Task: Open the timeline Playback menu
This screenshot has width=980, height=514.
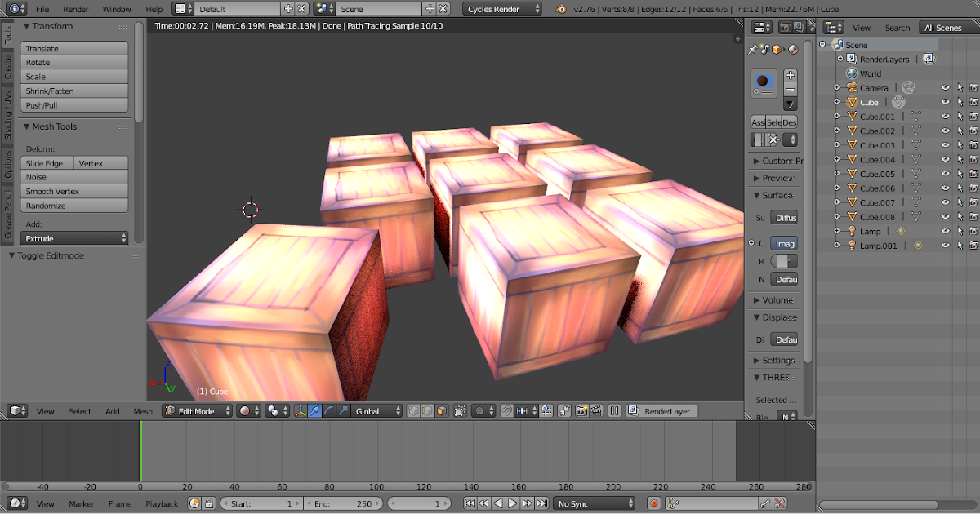Action: [162, 504]
